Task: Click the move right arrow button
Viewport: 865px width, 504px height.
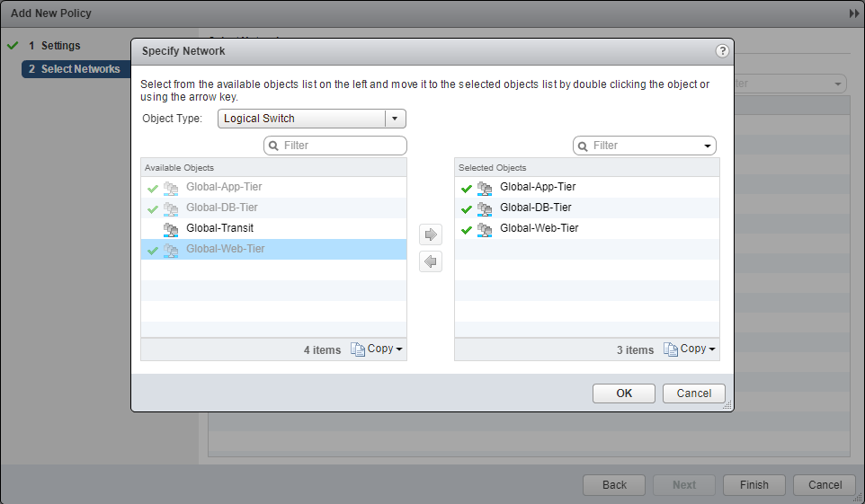Action: tap(432, 234)
